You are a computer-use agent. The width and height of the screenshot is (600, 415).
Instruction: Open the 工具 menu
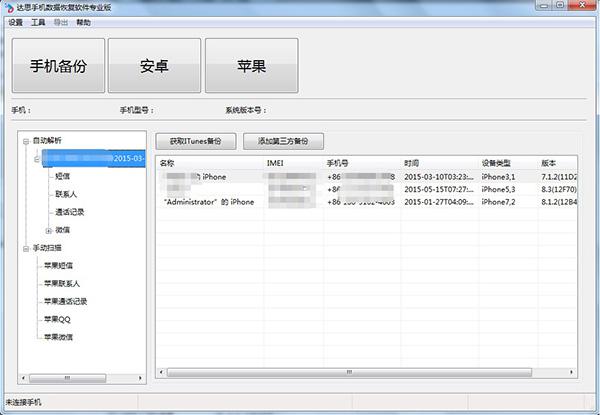click(x=38, y=23)
